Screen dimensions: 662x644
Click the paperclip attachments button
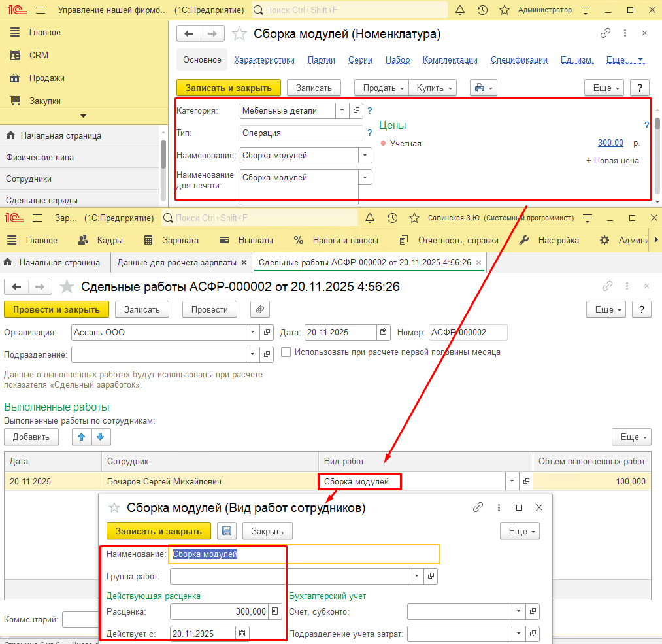pos(260,309)
